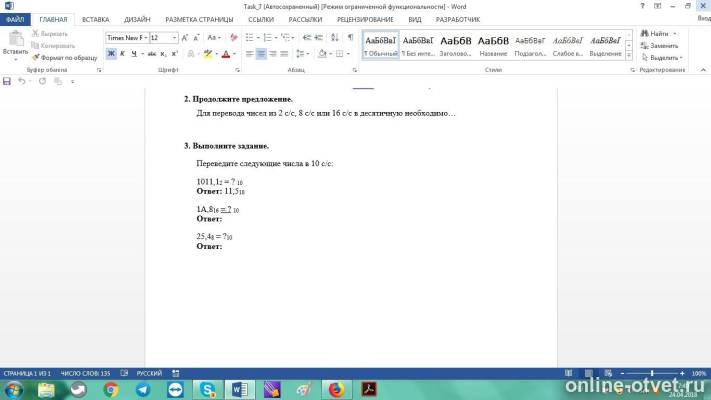The image size is (711, 400).
Task: Open Paragraph dialog launcher in Абзац group
Action: [x=355, y=70]
